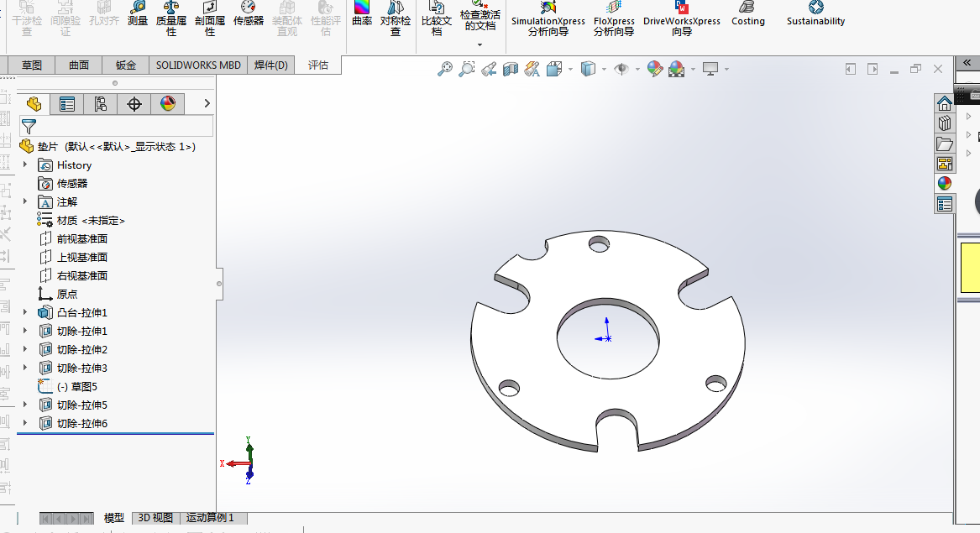Click Previous View icon
This screenshot has width=980, height=533.
(x=489, y=69)
